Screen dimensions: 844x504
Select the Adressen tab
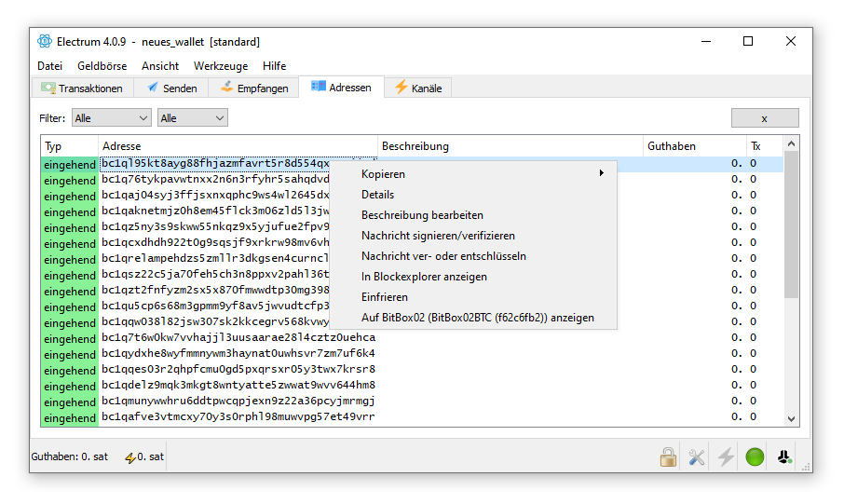(341, 88)
